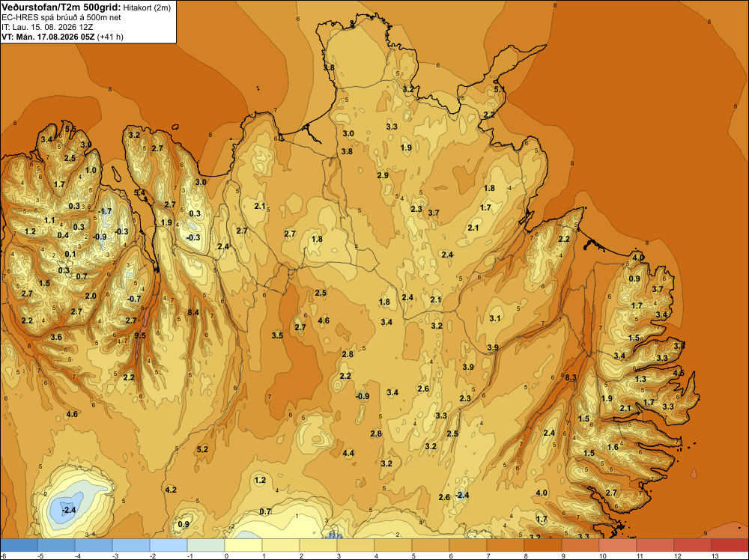This screenshot has width=749, height=560.
Task: Click the title 'Veðurstofan/T2m 500grid:'
Action: coord(61,7)
